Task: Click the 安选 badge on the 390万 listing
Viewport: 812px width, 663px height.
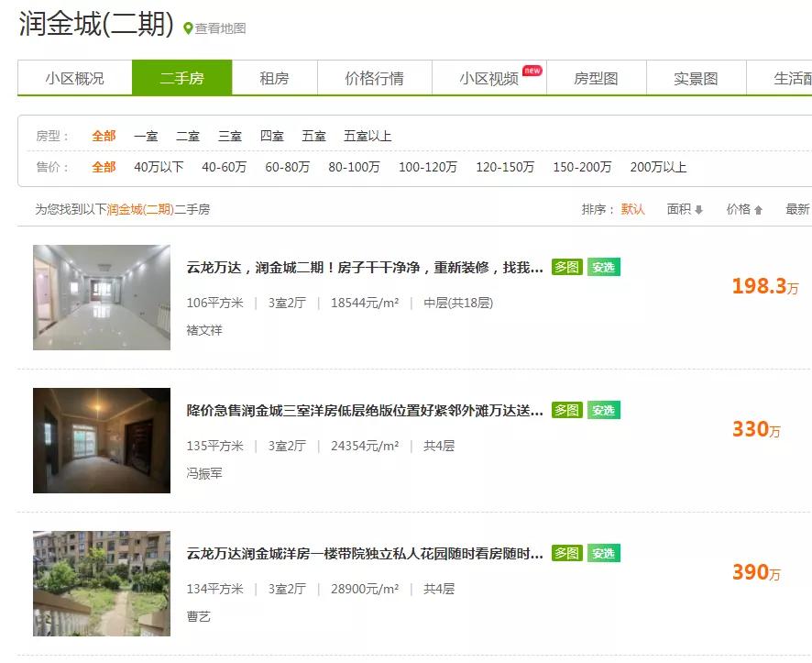Action: (x=603, y=553)
